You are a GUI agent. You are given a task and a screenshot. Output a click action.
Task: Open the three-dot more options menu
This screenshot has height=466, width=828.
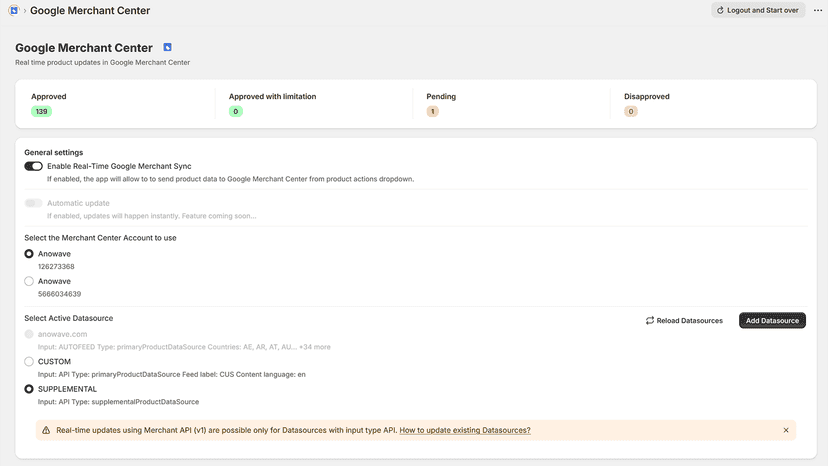pyautogui.click(x=817, y=11)
